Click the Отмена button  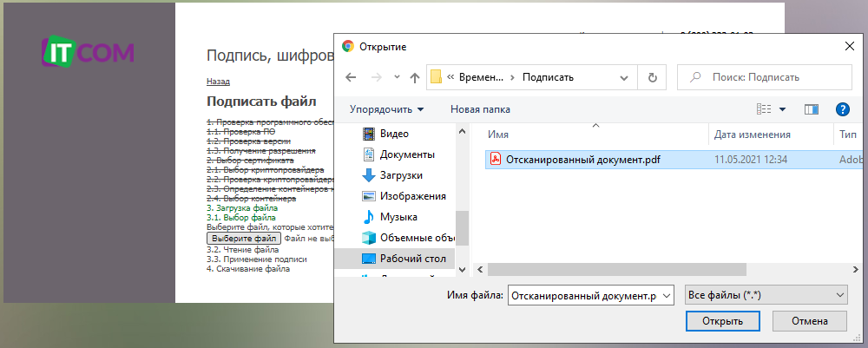pyautogui.click(x=807, y=321)
